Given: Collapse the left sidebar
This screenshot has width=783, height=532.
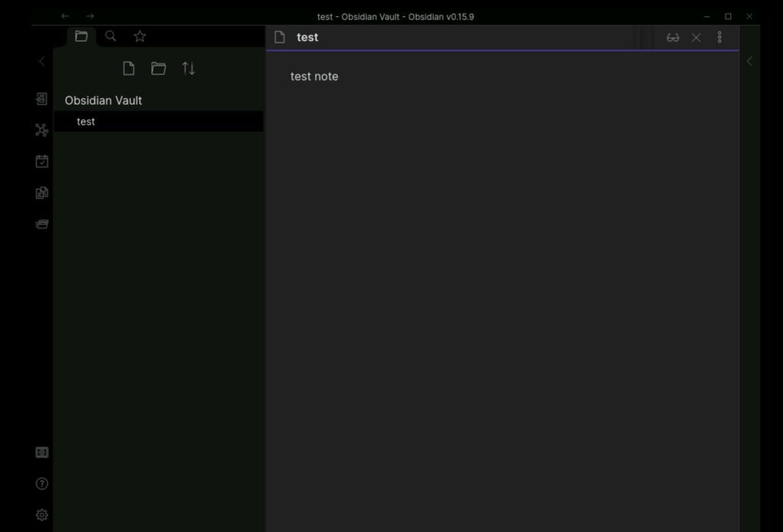Looking at the screenshot, I should (42, 61).
